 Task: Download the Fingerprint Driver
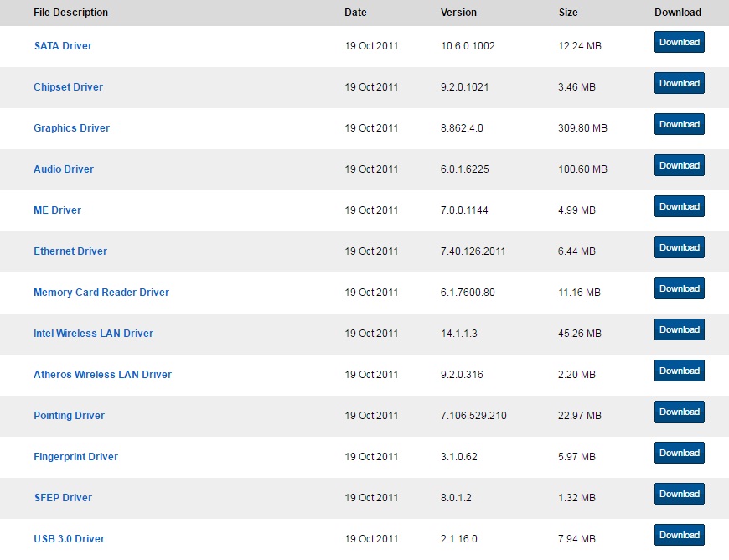coord(680,453)
